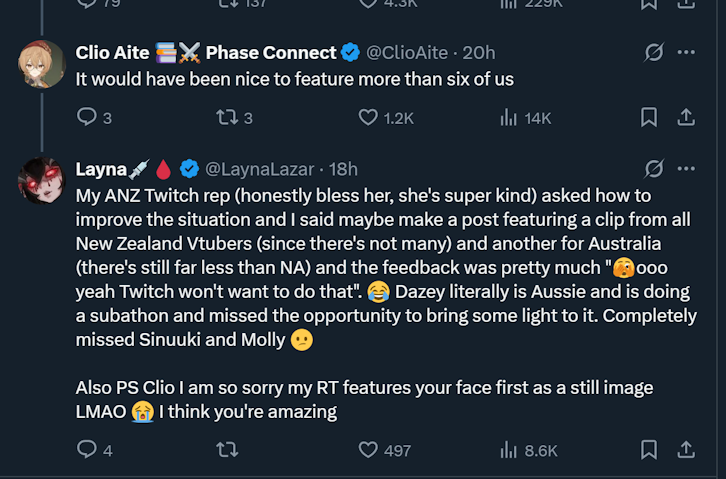The width and height of the screenshot is (726, 479).
Task: Share Layna's tweet
Action: (686, 450)
